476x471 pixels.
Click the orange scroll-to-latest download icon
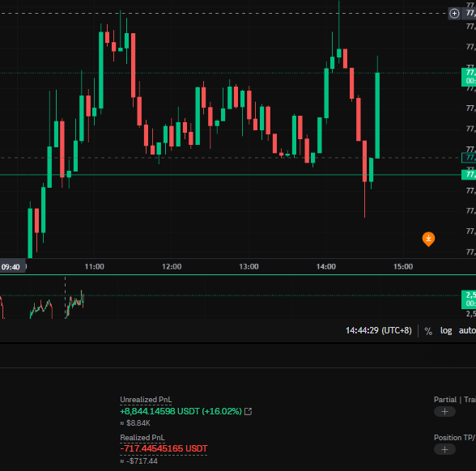428,240
